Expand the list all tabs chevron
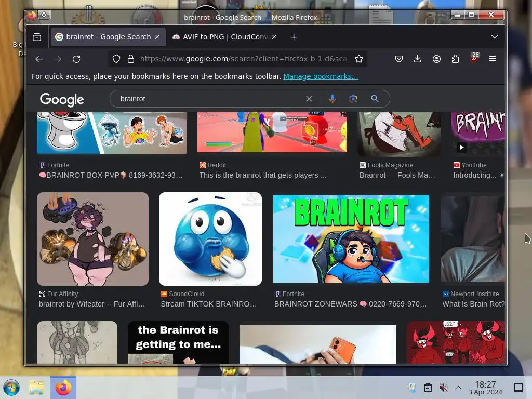Image resolution: width=532 pixels, height=399 pixels. coord(495,37)
